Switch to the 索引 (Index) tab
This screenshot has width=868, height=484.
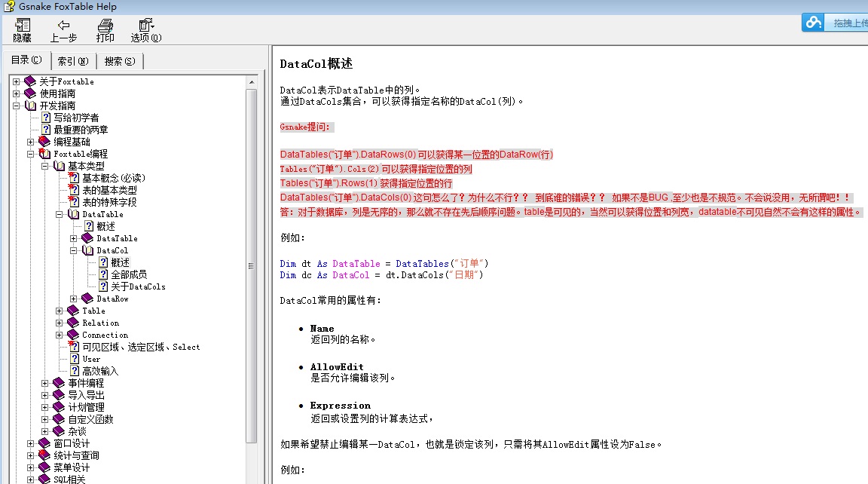pyautogui.click(x=72, y=61)
